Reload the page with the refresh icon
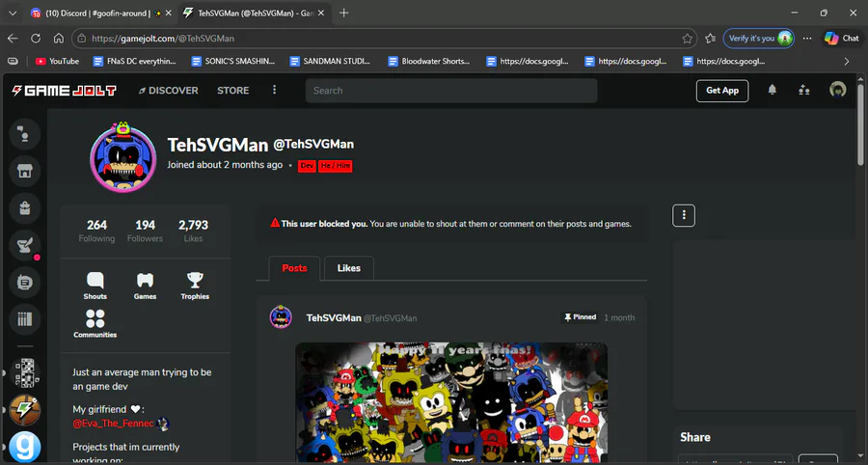This screenshot has width=868, height=465. [36, 39]
